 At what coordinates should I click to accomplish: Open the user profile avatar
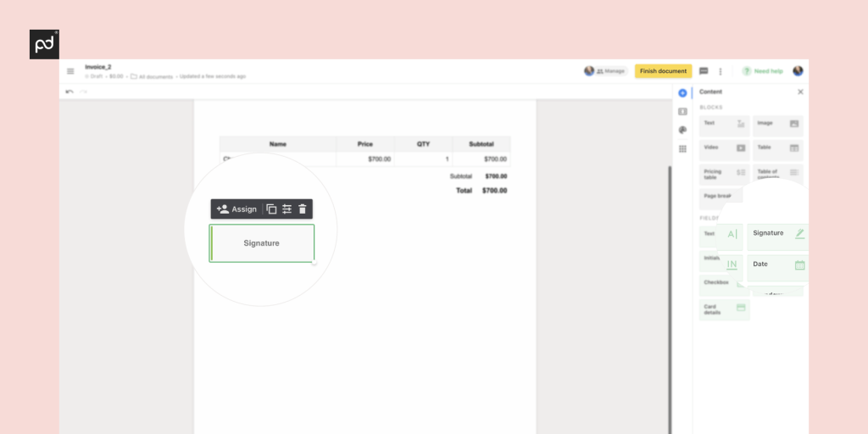point(798,71)
